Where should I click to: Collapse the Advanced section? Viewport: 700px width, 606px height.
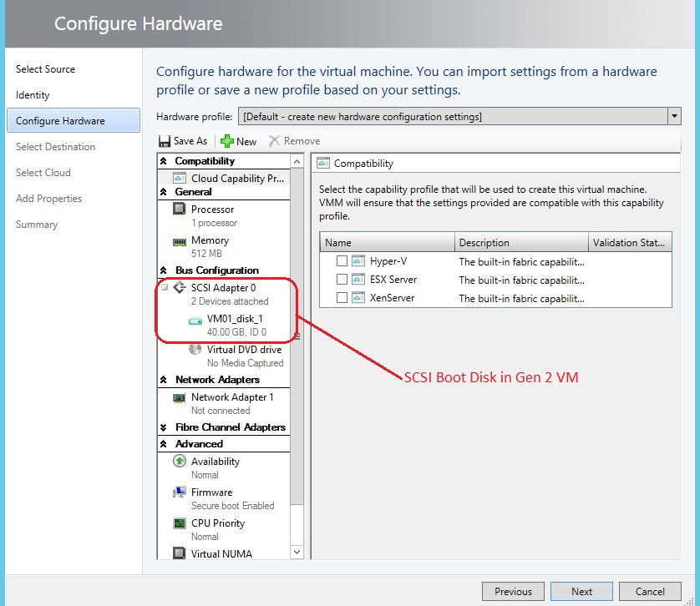click(164, 444)
